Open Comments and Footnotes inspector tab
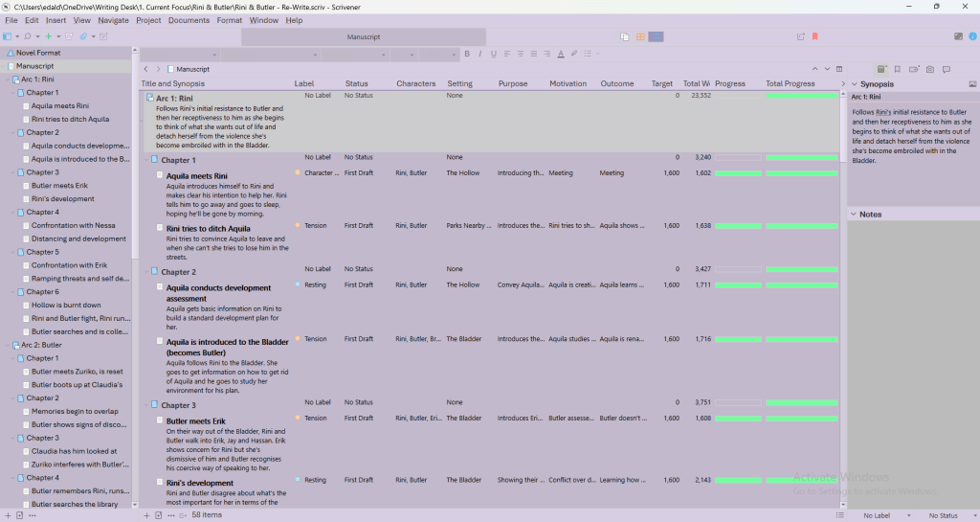The image size is (980, 522). coord(946,69)
